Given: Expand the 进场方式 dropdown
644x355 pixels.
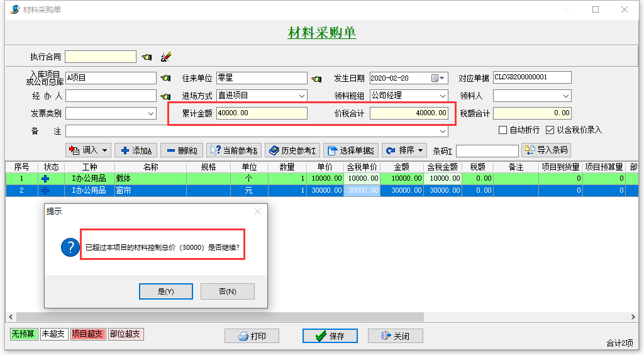Looking at the screenshot, I should [x=302, y=96].
